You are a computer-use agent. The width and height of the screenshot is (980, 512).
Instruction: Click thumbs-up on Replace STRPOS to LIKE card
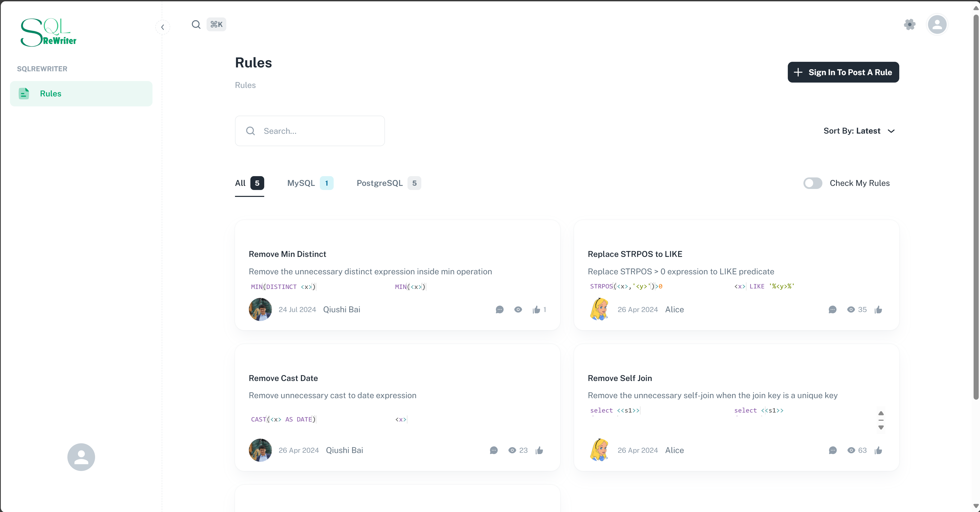[x=879, y=309]
